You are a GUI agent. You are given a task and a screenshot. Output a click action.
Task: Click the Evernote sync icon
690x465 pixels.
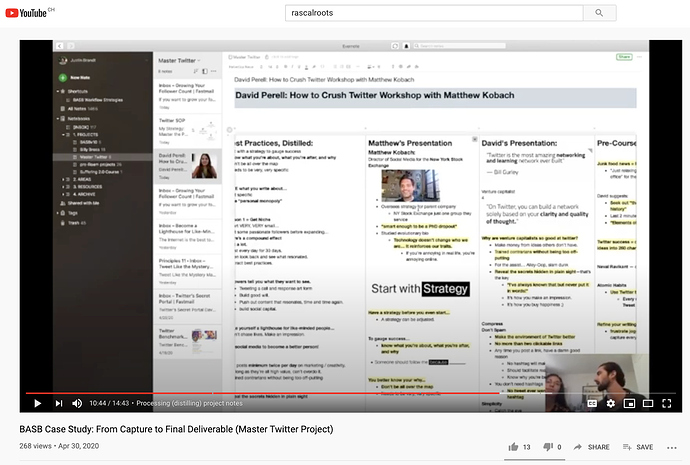click(395, 46)
